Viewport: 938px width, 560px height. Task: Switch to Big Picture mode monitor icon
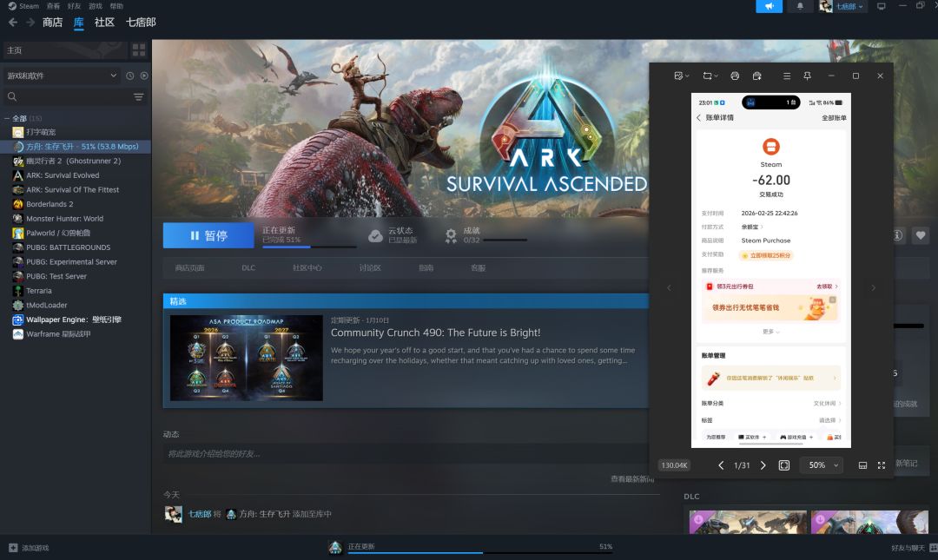click(882, 6)
